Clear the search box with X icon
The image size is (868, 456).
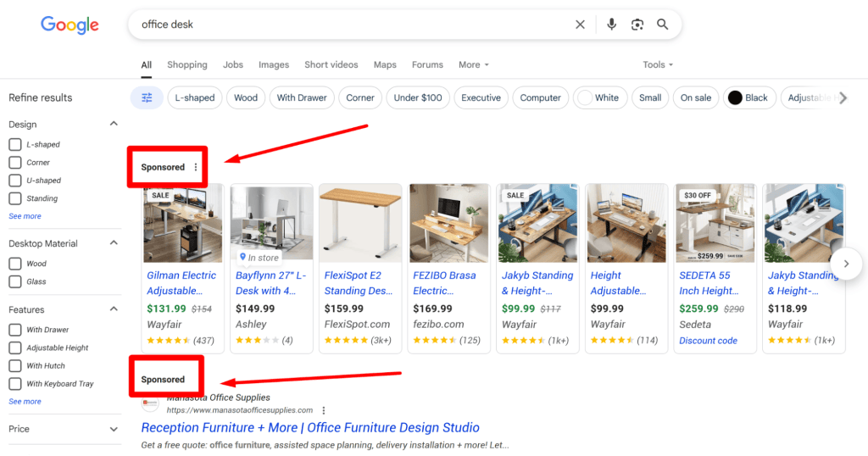pos(580,25)
